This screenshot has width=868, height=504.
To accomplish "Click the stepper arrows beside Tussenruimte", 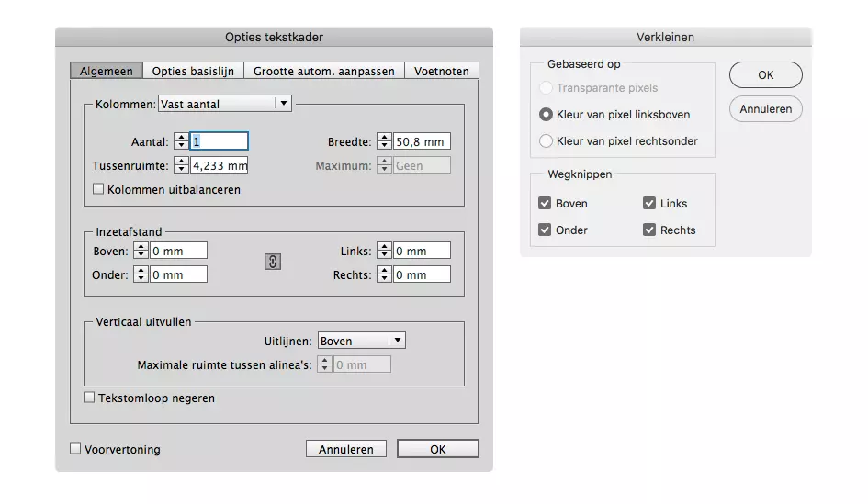I will 181,166.
